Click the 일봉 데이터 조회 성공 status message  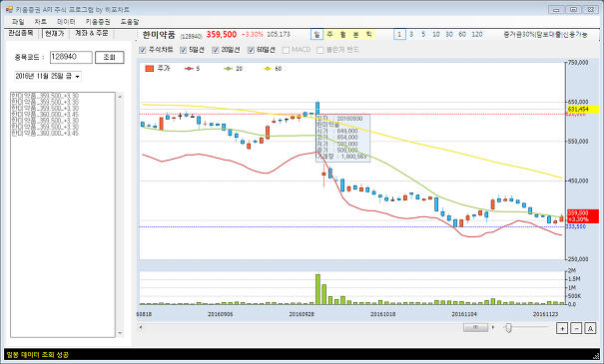coord(37,355)
